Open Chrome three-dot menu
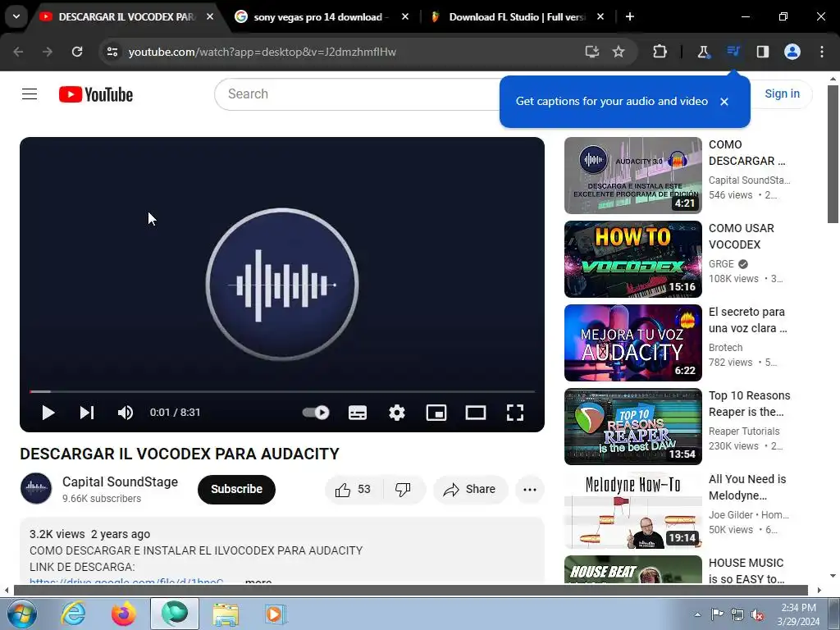The height and width of the screenshot is (630, 840). [x=822, y=52]
